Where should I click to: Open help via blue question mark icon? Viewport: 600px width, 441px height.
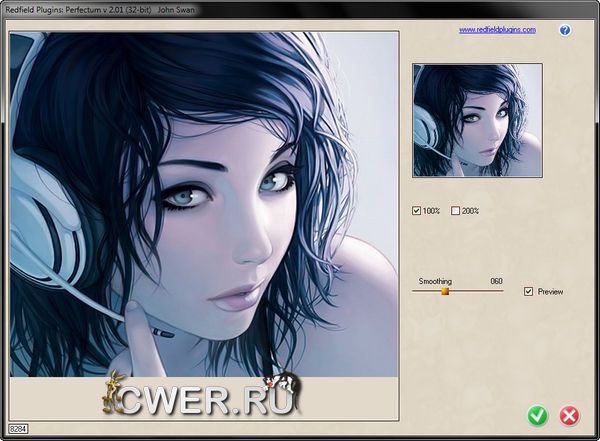click(565, 30)
